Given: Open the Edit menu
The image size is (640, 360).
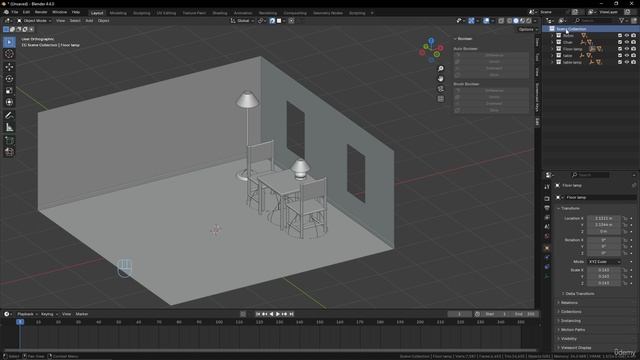Looking at the screenshot, I should [26, 12].
